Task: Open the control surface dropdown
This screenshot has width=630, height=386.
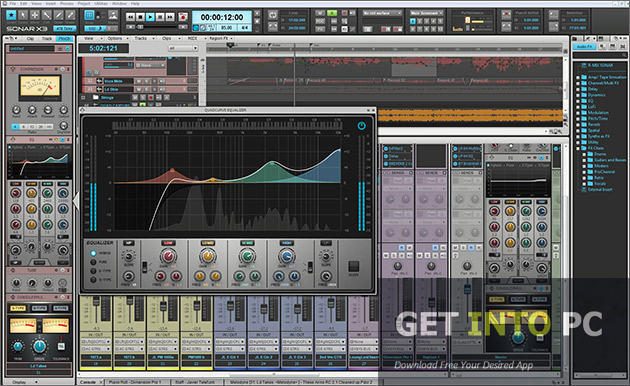Action: (x=382, y=13)
